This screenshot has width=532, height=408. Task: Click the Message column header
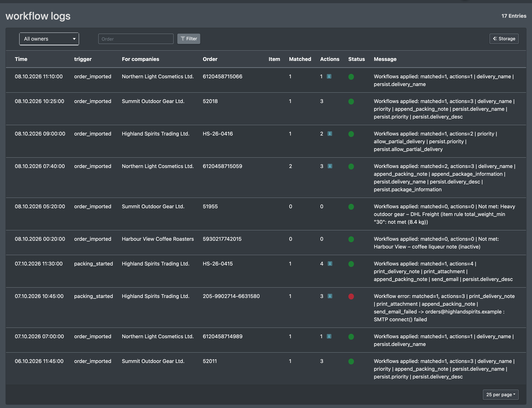(385, 59)
